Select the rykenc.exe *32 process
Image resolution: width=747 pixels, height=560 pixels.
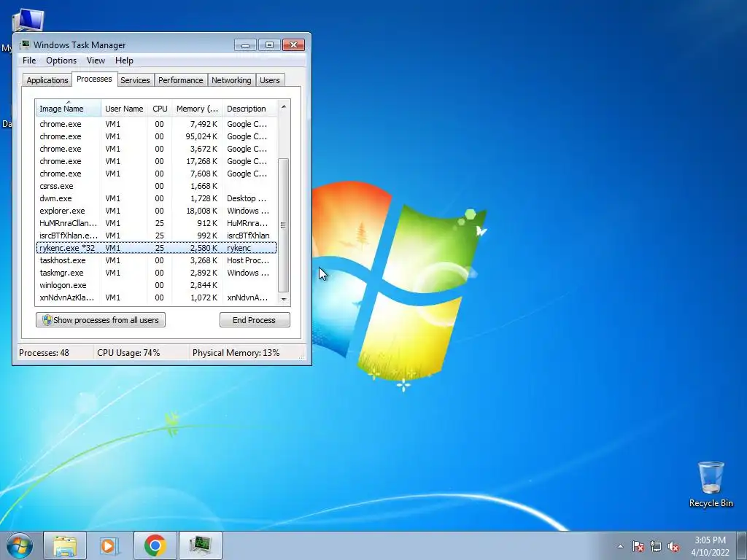point(156,248)
